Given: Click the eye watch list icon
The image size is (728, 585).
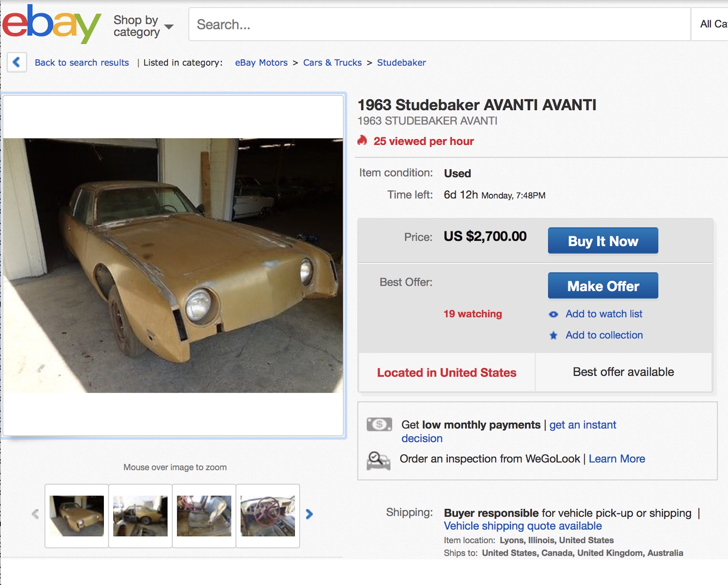Looking at the screenshot, I should point(553,314).
